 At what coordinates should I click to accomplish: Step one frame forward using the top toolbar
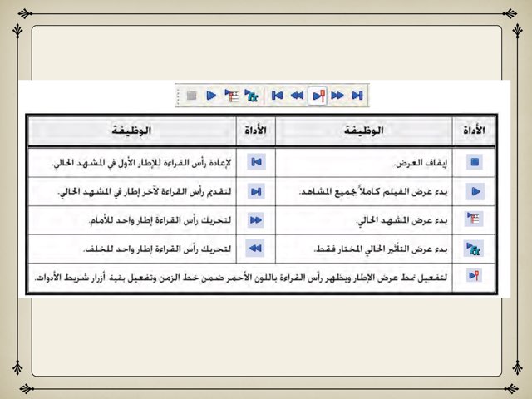tap(337, 96)
